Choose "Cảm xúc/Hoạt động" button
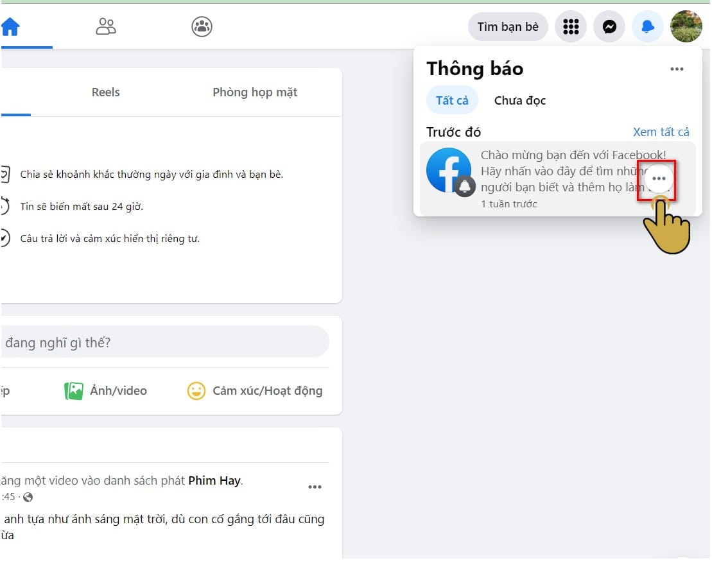The height and width of the screenshot is (588, 712). (255, 390)
